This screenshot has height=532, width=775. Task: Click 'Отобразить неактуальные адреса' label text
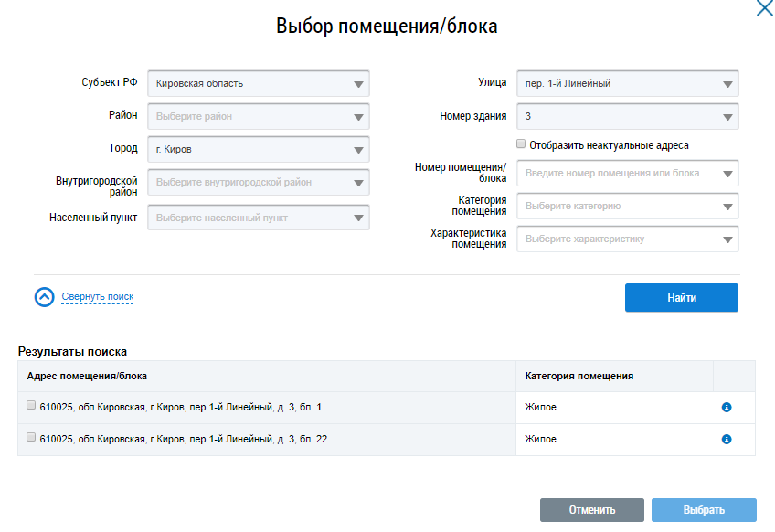coord(609,145)
